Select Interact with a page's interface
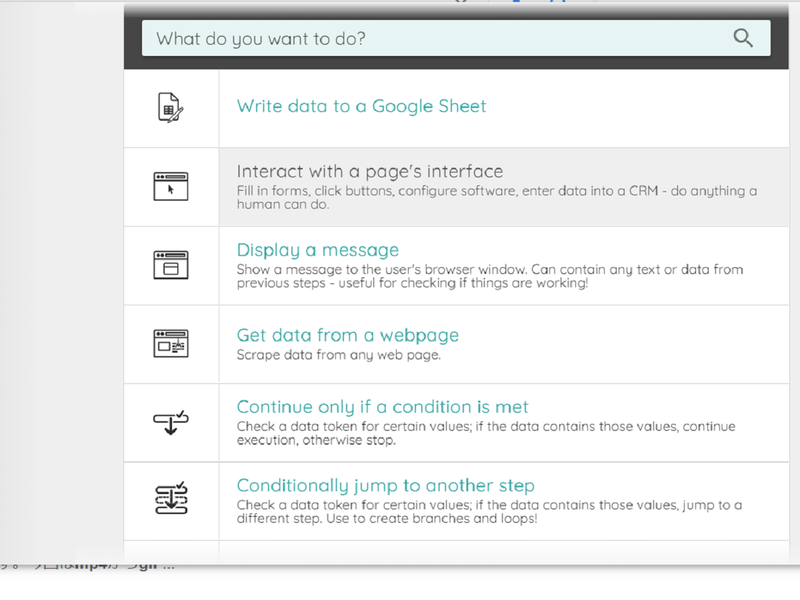The width and height of the screenshot is (800, 600). pyautogui.click(x=369, y=171)
